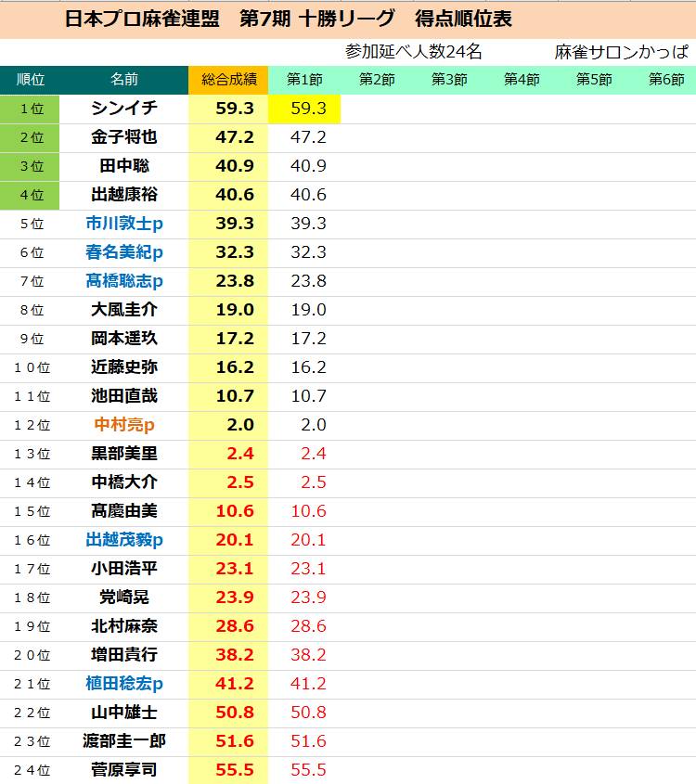Click the text 麻雀サロンかっぱ
The height and width of the screenshot is (784, 696).
coord(621,52)
